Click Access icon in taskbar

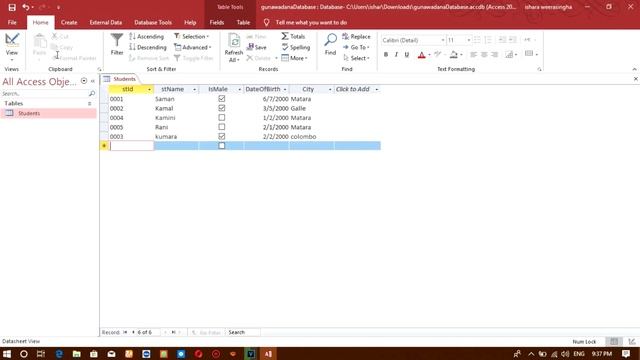tap(268, 354)
